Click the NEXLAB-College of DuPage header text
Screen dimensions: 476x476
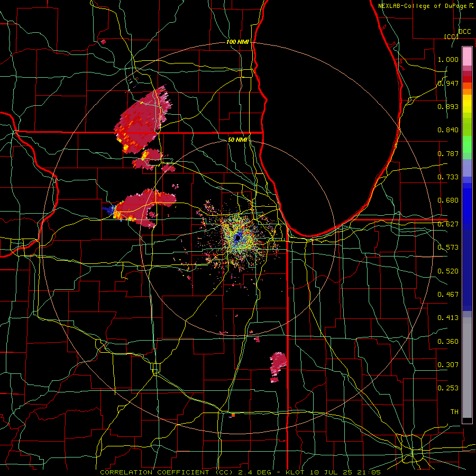point(423,6)
